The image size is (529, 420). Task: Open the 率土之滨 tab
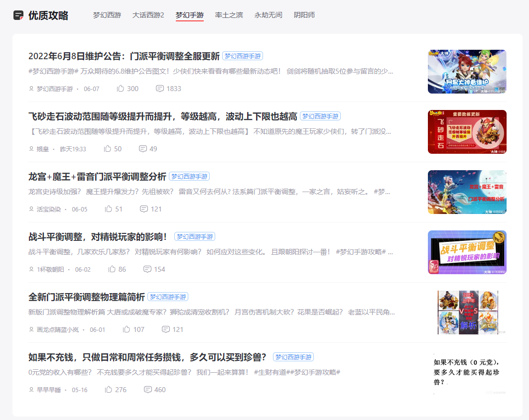click(229, 15)
